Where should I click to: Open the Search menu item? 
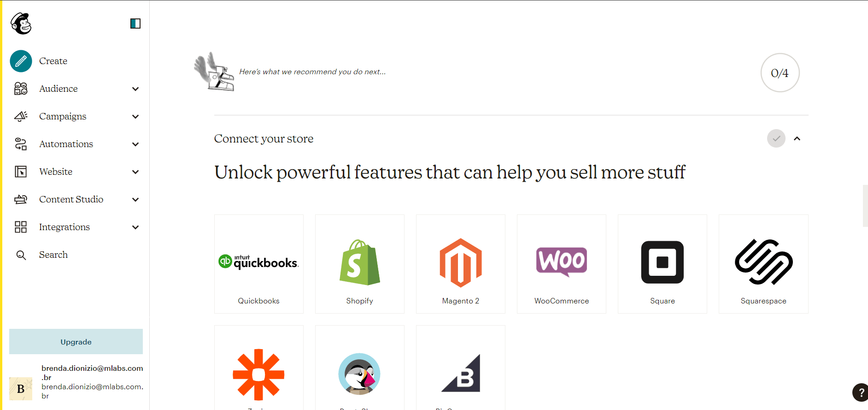pos(53,255)
